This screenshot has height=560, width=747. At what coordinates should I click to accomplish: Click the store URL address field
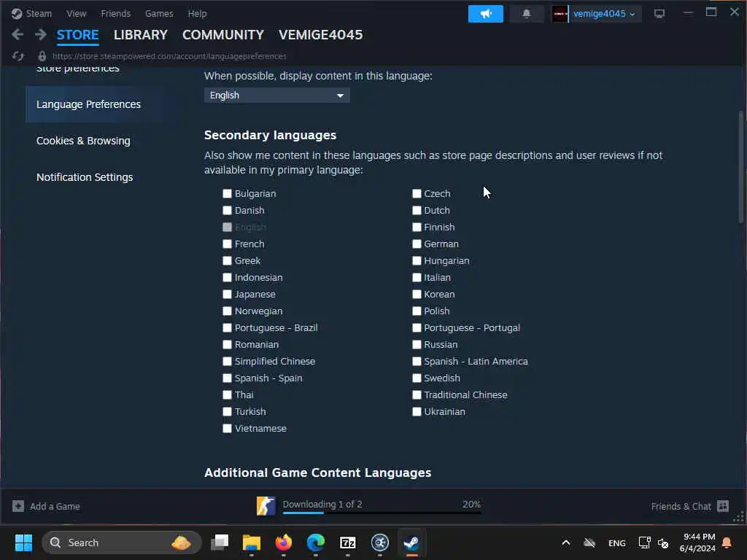point(169,56)
